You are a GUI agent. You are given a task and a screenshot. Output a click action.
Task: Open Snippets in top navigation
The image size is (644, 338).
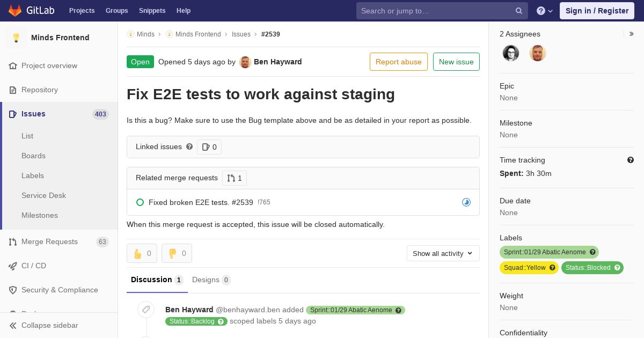point(152,11)
